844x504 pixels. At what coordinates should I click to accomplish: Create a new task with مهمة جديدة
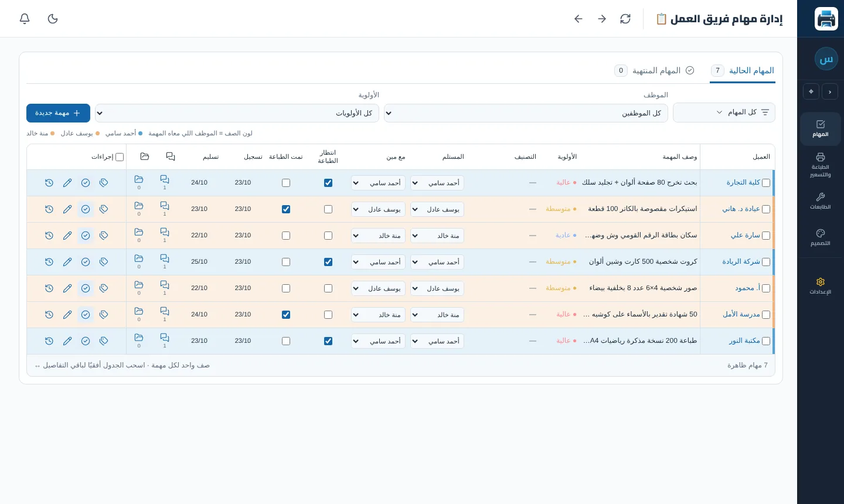[x=58, y=113]
